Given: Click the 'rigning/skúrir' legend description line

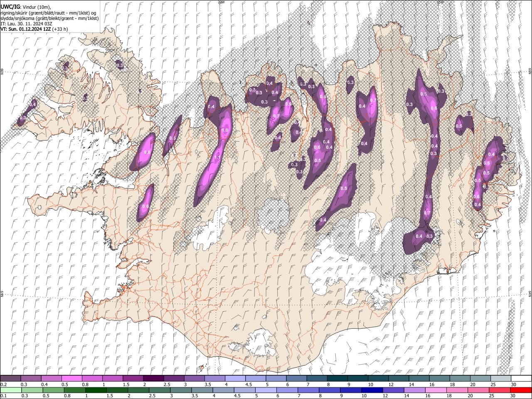Looking at the screenshot, I should click(48, 13).
